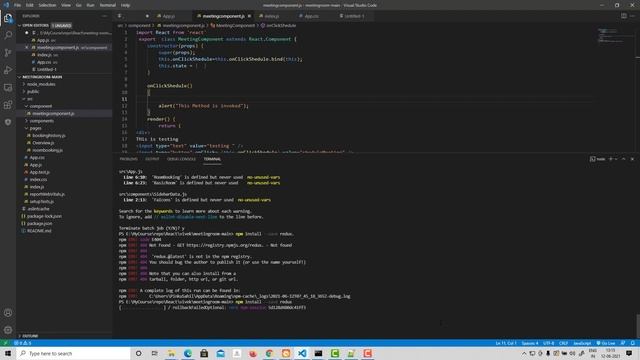Viewport: 640px width, 360px height.
Task: Click the terminal panel vertical scrollbar
Action: tap(638, 325)
